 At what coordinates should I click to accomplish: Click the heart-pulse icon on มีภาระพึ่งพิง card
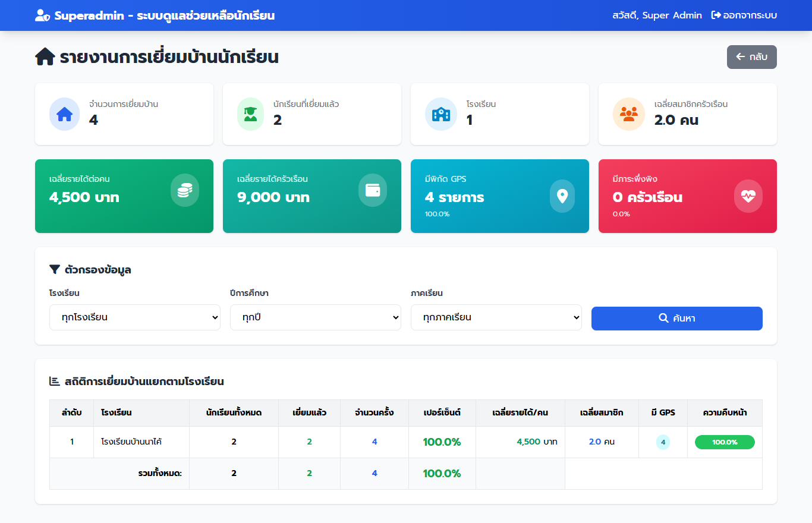[748, 196]
